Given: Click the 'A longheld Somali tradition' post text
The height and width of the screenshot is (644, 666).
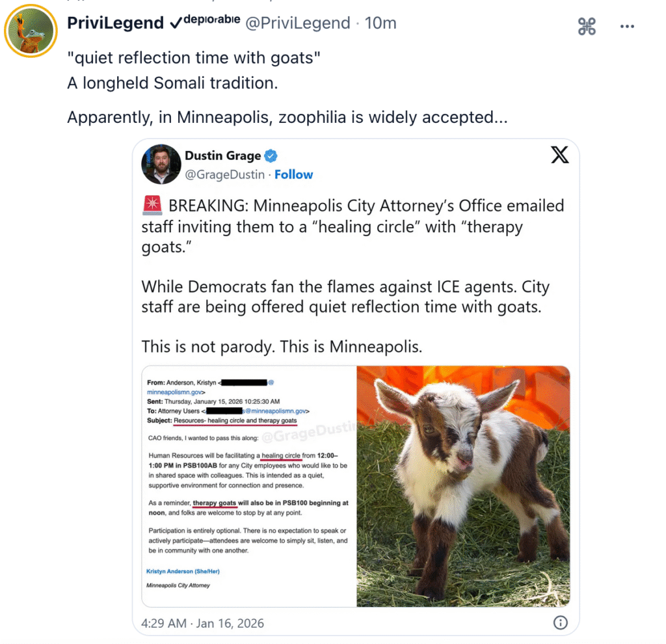Looking at the screenshot, I should pyautogui.click(x=172, y=83).
